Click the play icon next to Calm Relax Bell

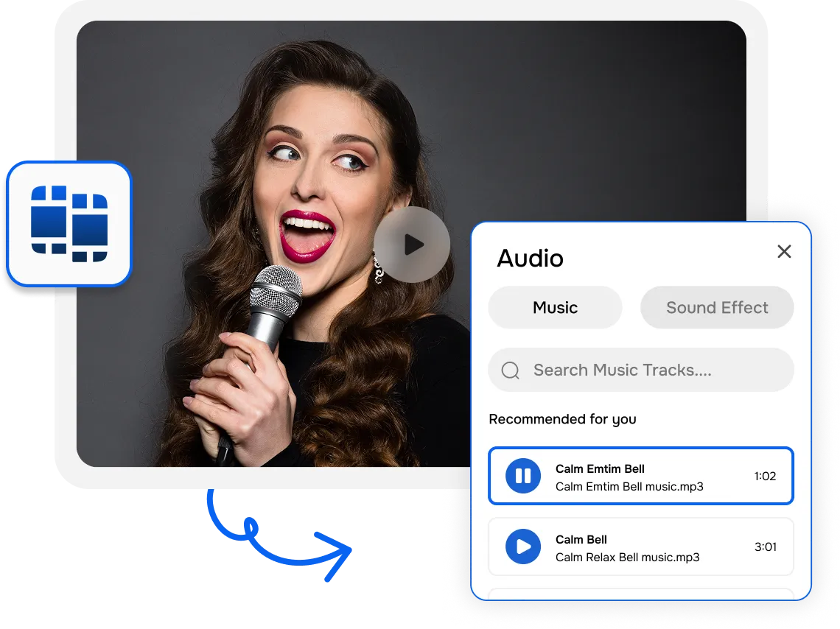click(522, 547)
